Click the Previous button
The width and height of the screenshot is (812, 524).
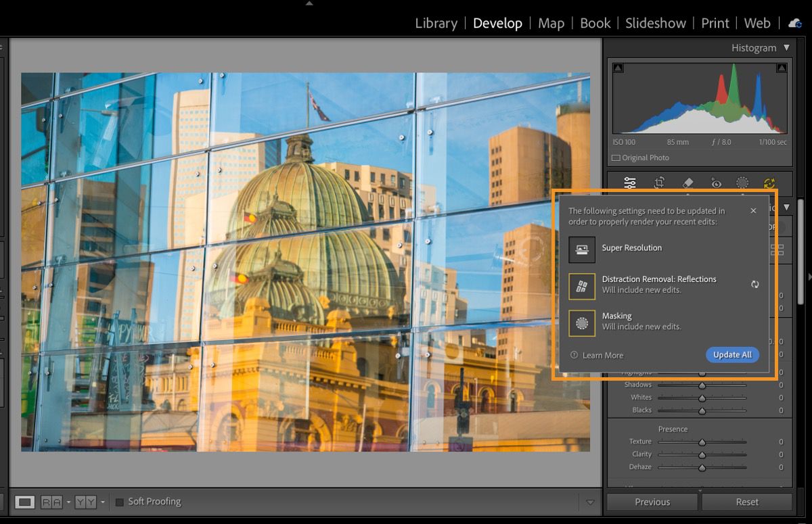(x=652, y=502)
